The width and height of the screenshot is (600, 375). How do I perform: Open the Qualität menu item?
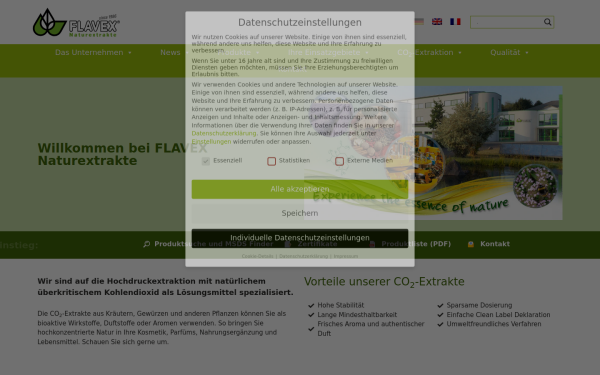[x=505, y=52]
